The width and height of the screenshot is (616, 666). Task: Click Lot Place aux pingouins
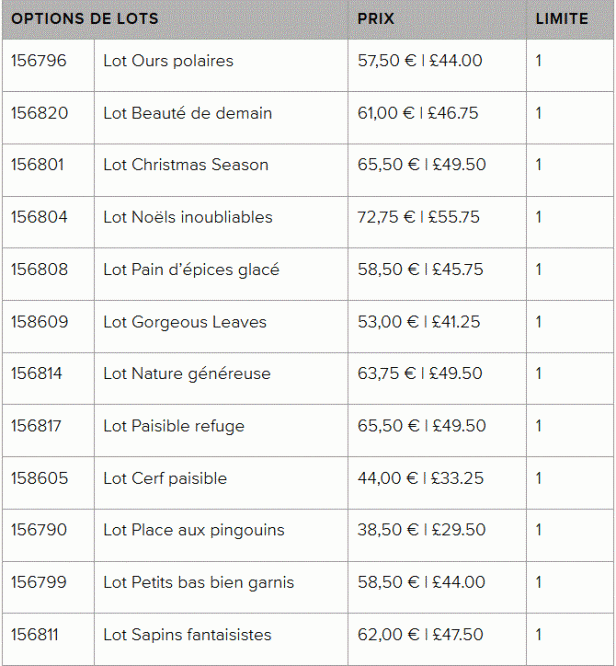[x=193, y=530]
